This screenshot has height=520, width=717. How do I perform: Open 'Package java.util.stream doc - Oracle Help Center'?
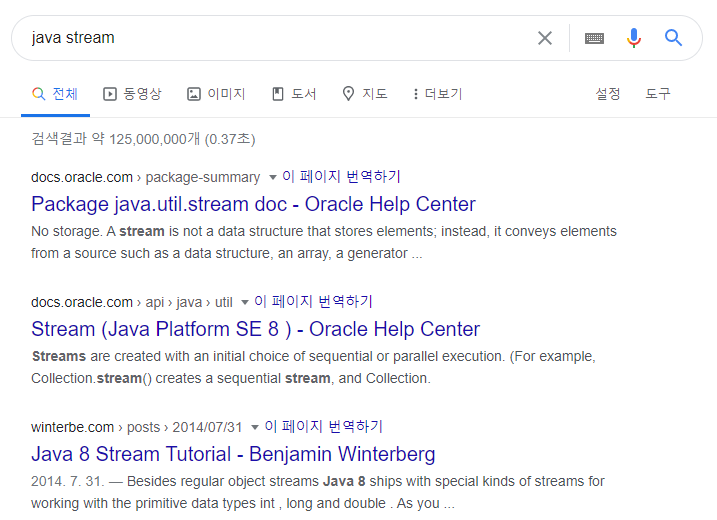[x=253, y=204]
